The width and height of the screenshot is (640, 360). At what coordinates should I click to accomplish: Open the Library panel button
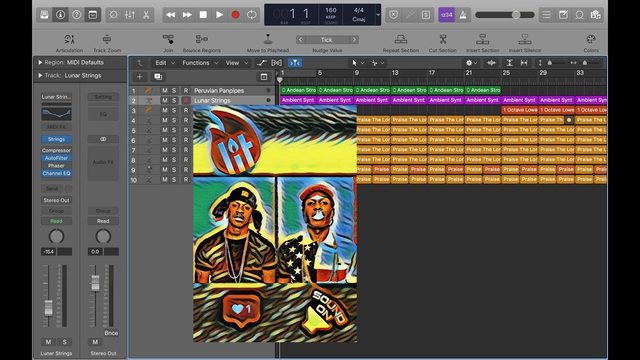(44, 15)
